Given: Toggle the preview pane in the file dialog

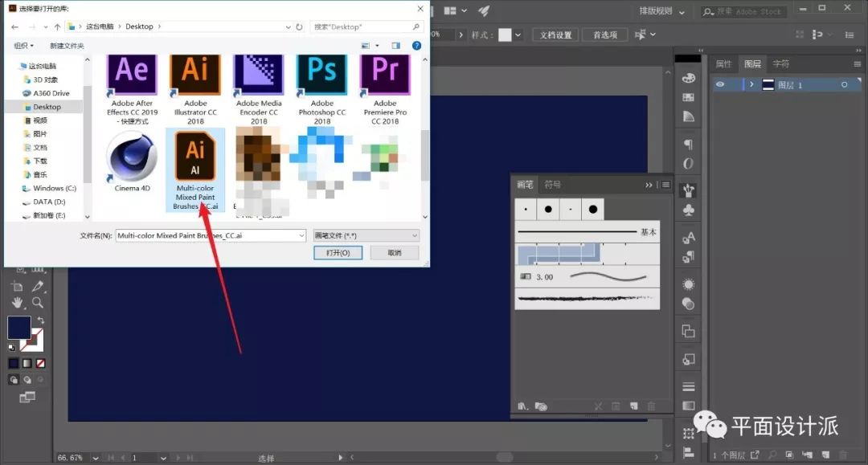Looking at the screenshot, I should [395, 45].
